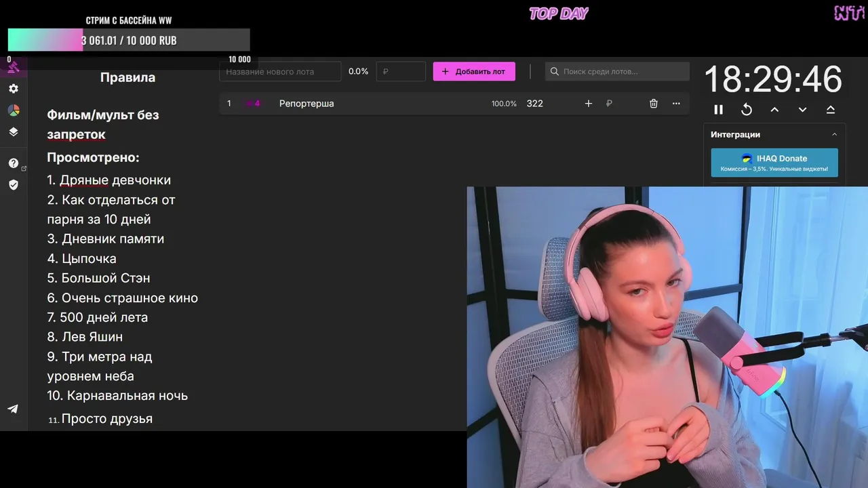The width and height of the screenshot is (868, 488).
Task: Click the 8. Лев Яшин entry
Action: click(x=85, y=337)
